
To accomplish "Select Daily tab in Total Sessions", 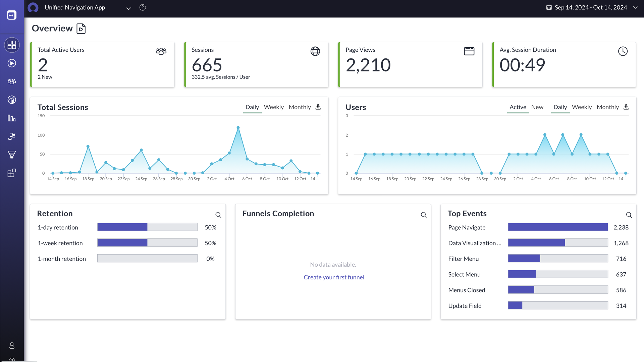I will tap(252, 107).
